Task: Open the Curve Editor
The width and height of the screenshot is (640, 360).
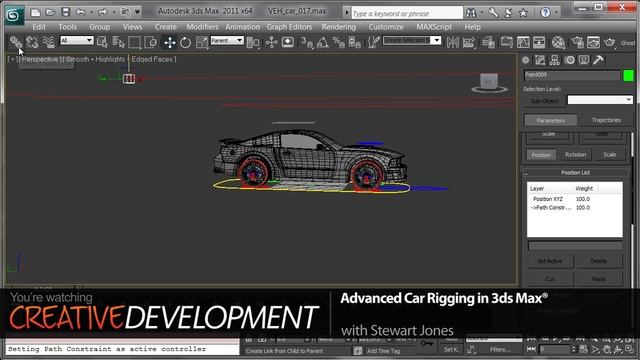Action: pyautogui.click(x=523, y=42)
